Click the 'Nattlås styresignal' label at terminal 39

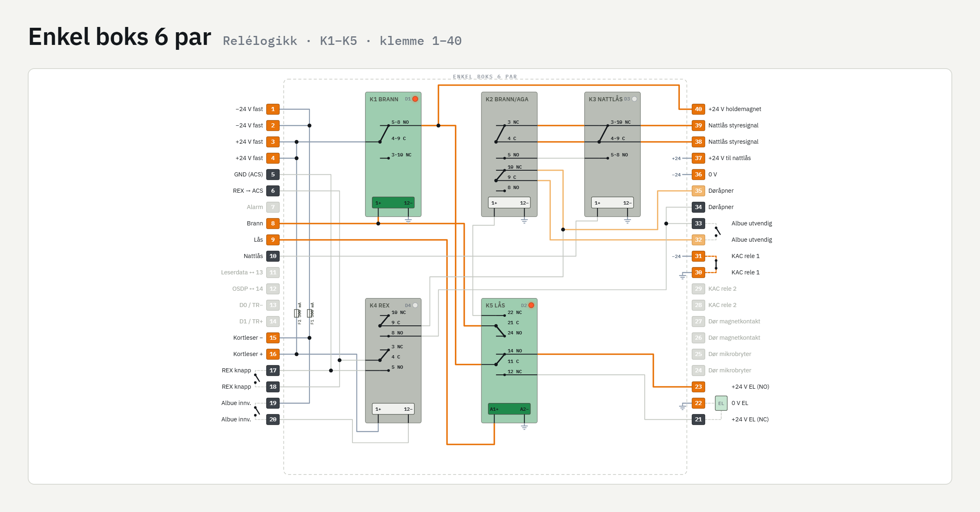click(733, 125)
